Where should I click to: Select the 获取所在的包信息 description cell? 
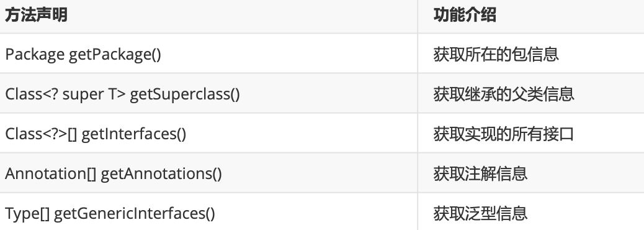[531, 53]
